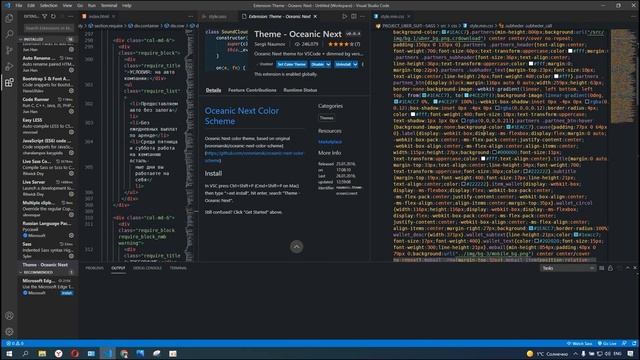Open the Marketplace resource link
This screenshot has width=640, height=360.
[330, 142]
